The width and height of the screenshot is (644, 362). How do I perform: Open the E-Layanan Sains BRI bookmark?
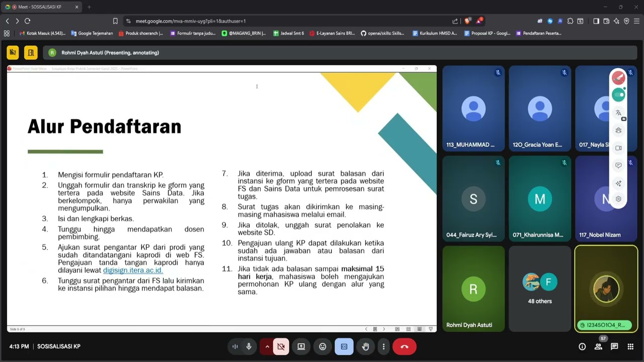(332, 33)
